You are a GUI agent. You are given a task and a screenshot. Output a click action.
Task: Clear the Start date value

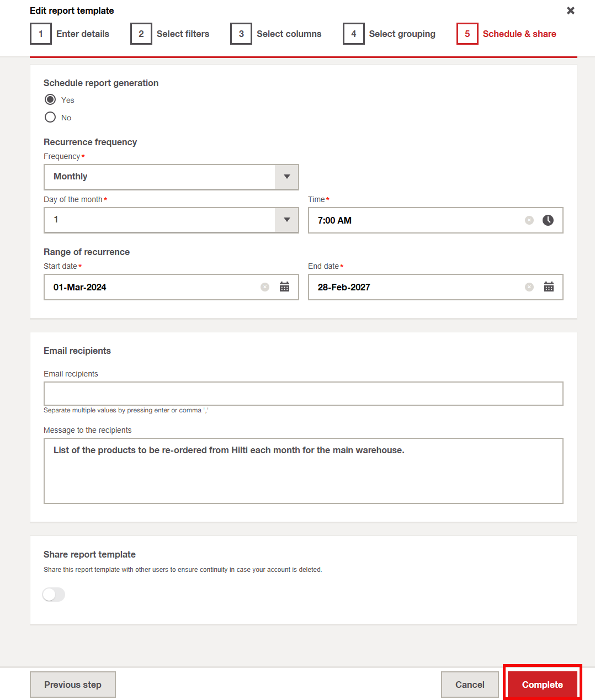tap(265, 287)
